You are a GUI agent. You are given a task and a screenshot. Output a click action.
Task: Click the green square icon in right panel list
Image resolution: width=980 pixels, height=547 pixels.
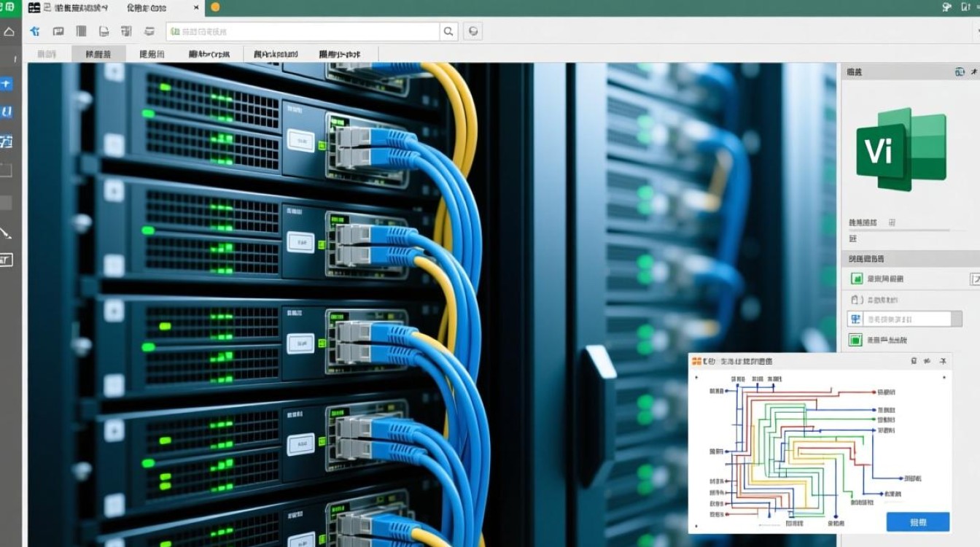click(x=857, y=279)
